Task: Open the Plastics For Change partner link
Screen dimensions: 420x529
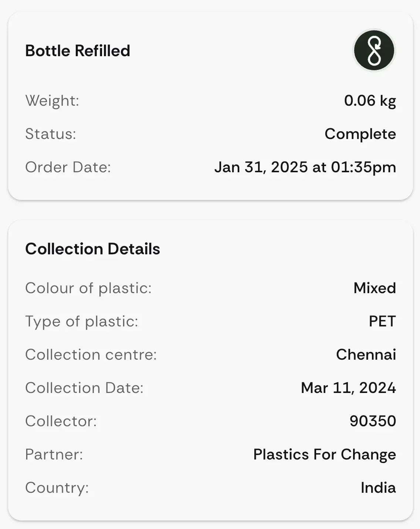Action: (x=325, y=454)
